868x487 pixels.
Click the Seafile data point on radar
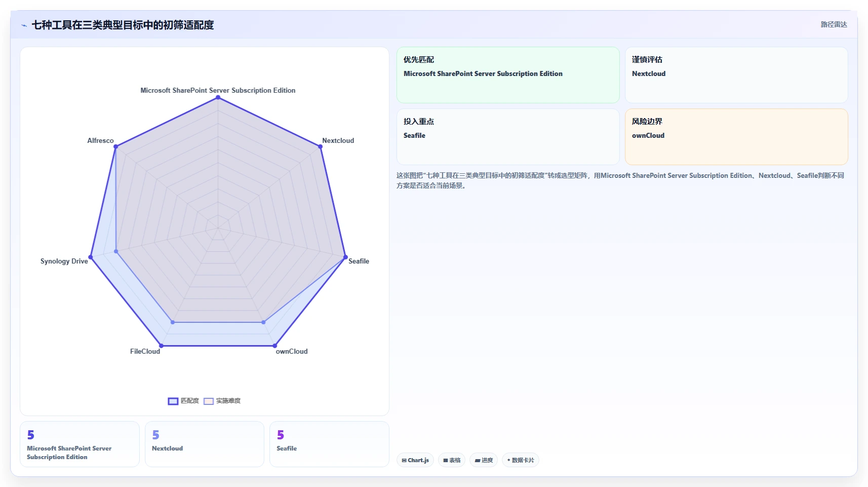pos(345,257)
